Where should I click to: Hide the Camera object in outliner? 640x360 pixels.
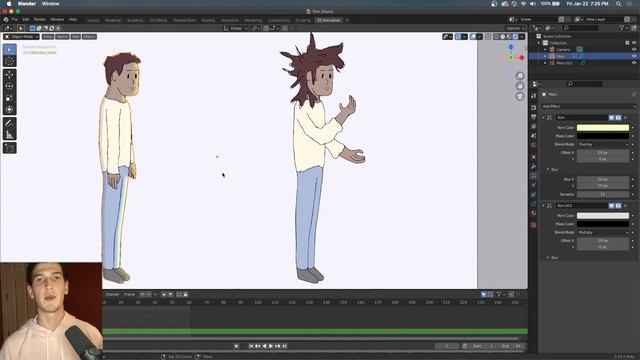(634, 49)
